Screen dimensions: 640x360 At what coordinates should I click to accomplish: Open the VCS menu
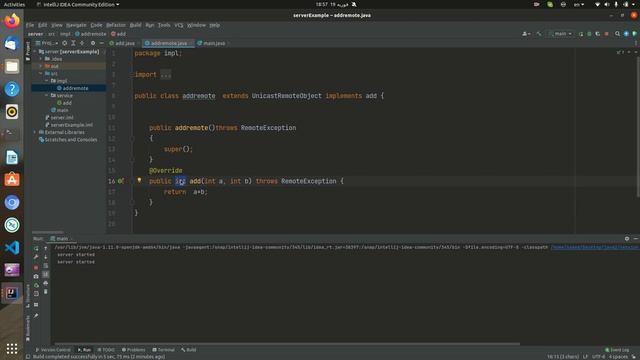[179, 25]
